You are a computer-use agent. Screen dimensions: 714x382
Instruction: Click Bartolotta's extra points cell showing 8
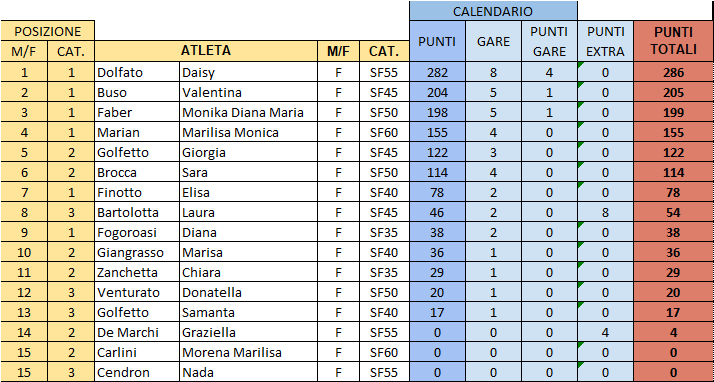[x=605, y=212]
